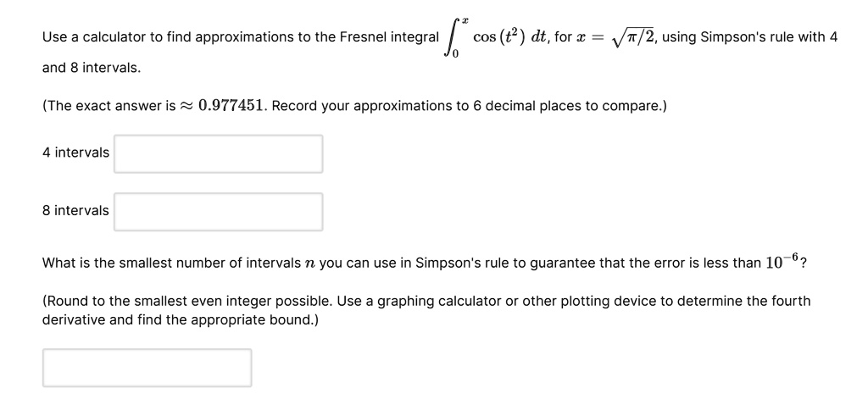The height and width of the screenshot is (416, 868).
Task: Click the 8 intervals answer box
Action: 218,211
